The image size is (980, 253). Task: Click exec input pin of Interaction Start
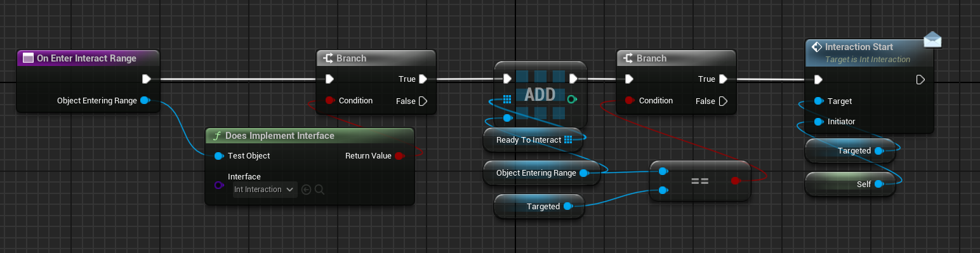[818, 79]
